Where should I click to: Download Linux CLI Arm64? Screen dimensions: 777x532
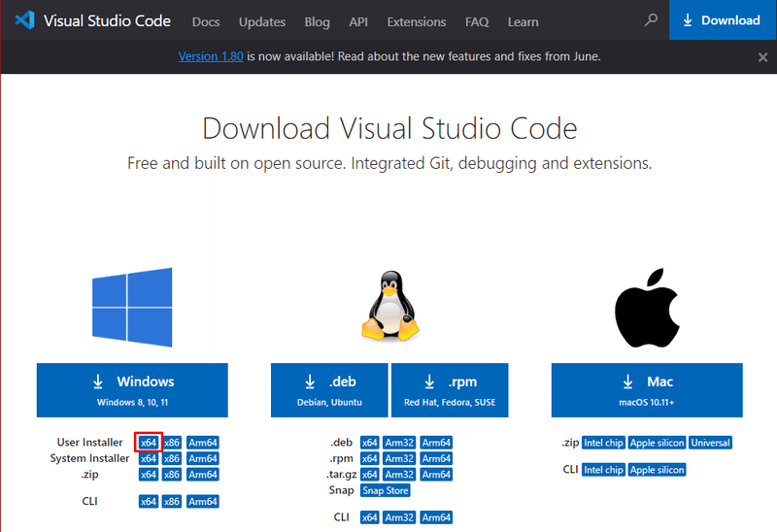(x=436, y=517)
